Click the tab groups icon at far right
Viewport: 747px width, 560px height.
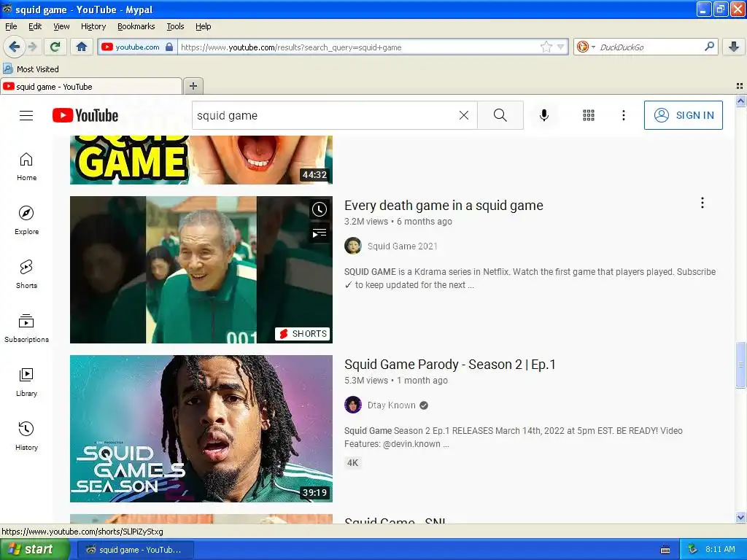(740, 86)
